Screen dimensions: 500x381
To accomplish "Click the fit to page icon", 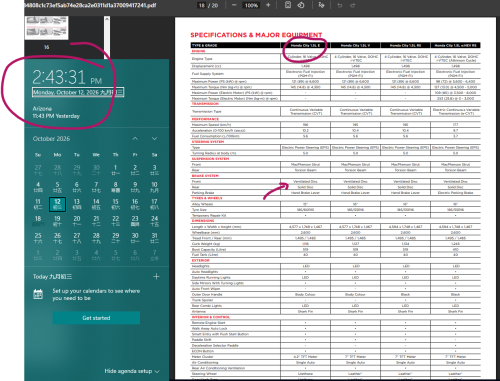I will click(x=288, y=5).
